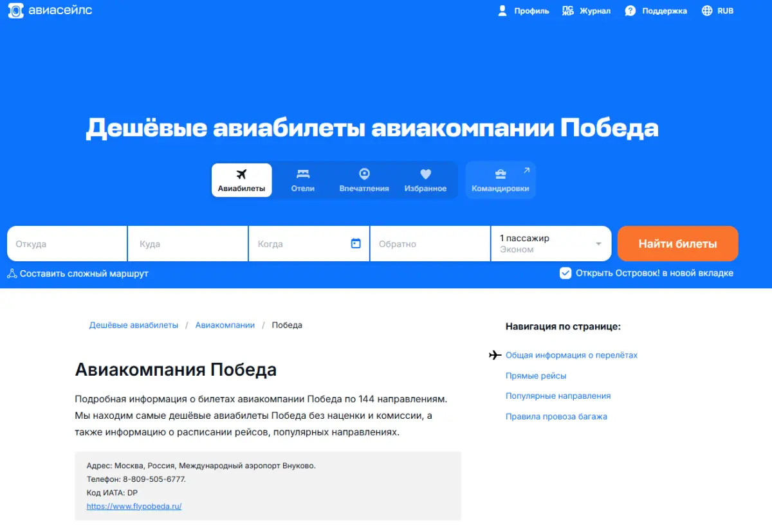This screenshot has height=532, width=772.
Task: Click the авиасейлс brand name text
Action: [x=60, y=10]
